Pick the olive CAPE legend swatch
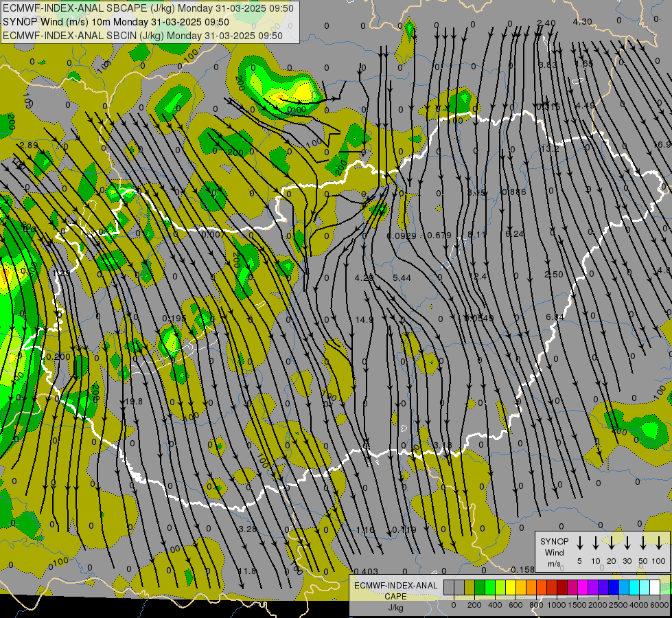 (x=470, y=588)
